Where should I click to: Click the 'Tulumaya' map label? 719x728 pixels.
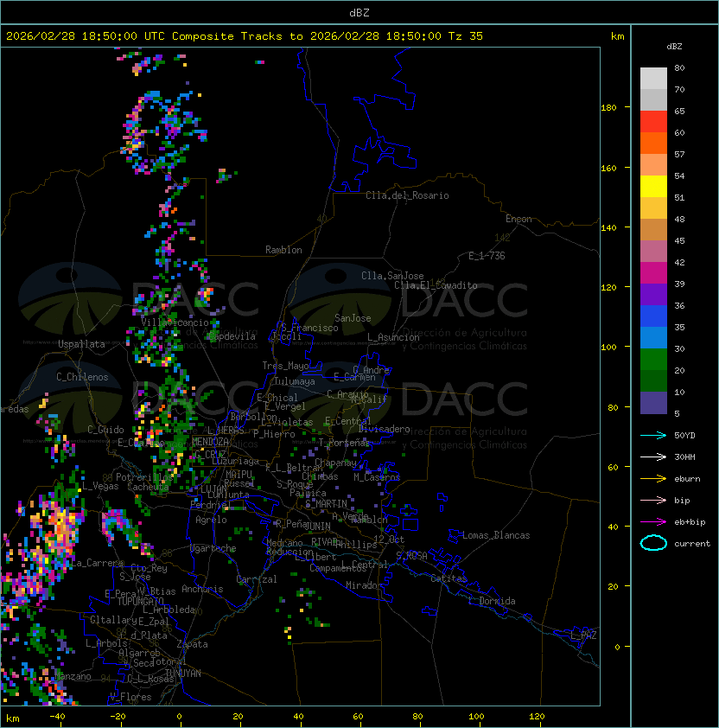coord(295,381)
